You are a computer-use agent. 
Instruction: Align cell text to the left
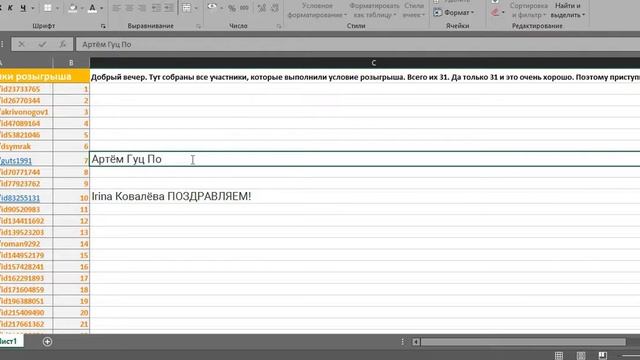click(116, 8)
